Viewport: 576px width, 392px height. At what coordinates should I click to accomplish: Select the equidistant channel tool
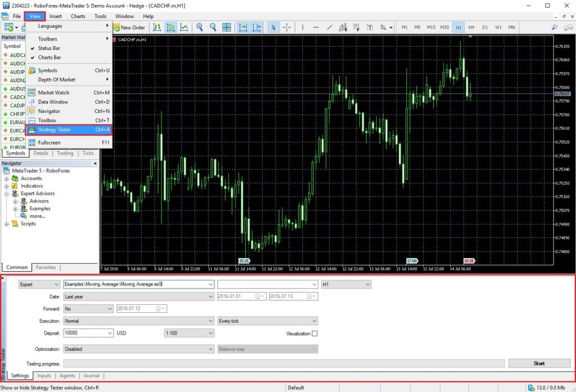[x=343, y=28]
